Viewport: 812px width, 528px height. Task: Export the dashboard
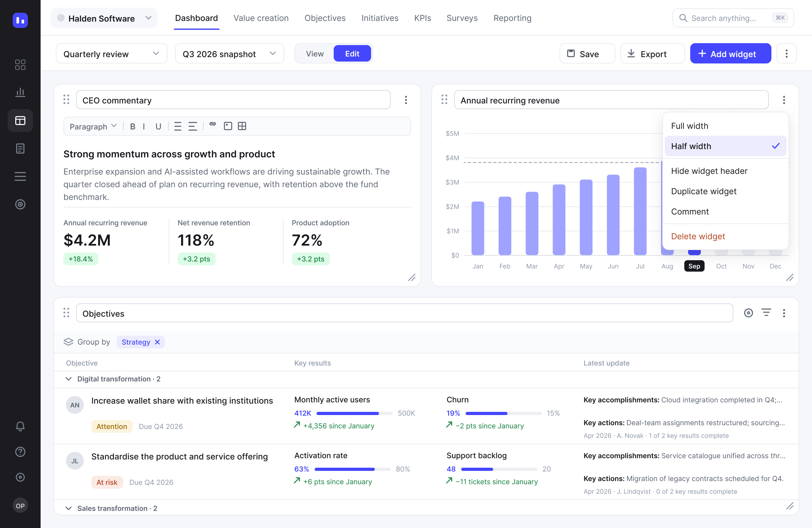(x=652, y=54)
